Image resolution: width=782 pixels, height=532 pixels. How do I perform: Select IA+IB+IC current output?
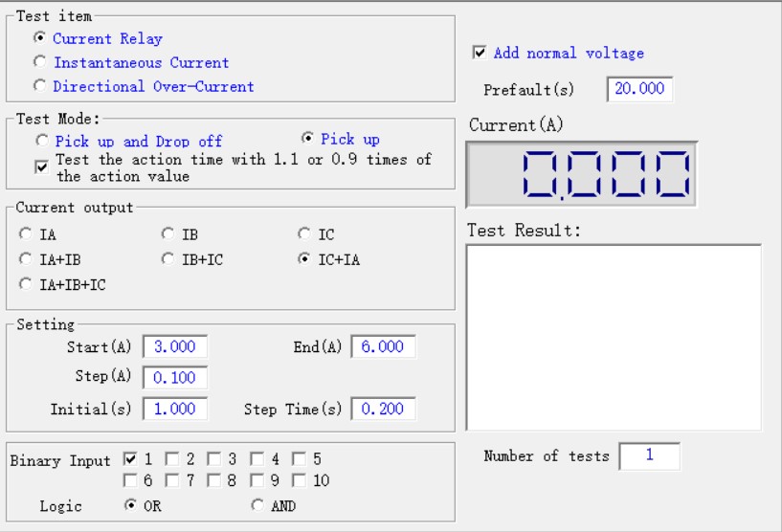tap(25, 284)
